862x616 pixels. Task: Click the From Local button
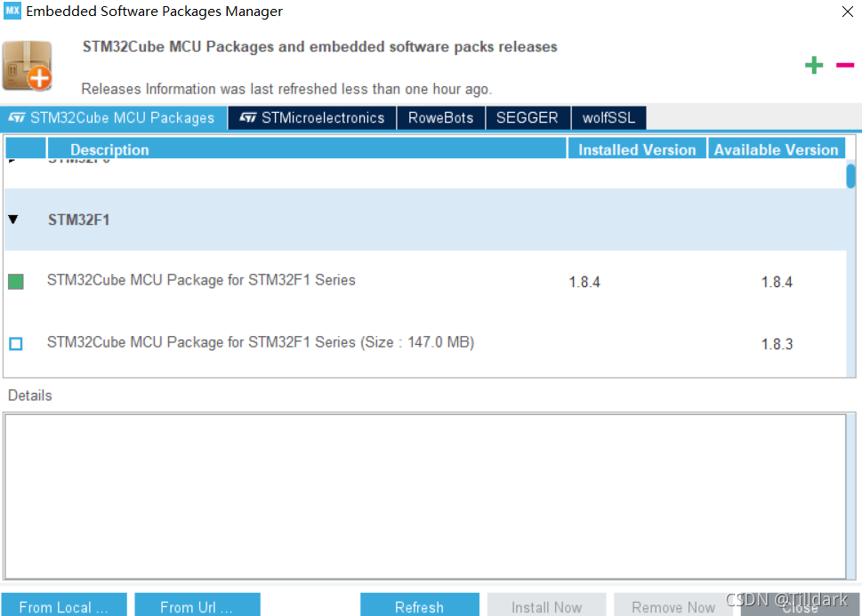63,606
